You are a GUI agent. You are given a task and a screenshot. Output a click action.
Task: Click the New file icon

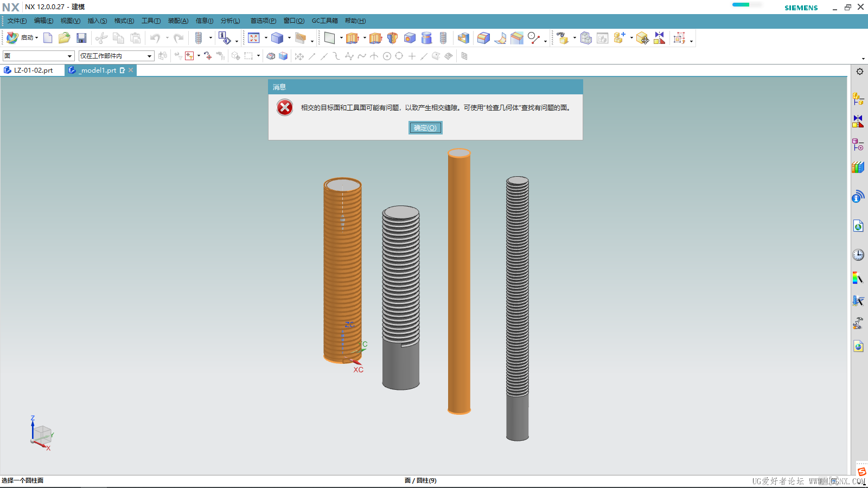[x=48, y=38]
